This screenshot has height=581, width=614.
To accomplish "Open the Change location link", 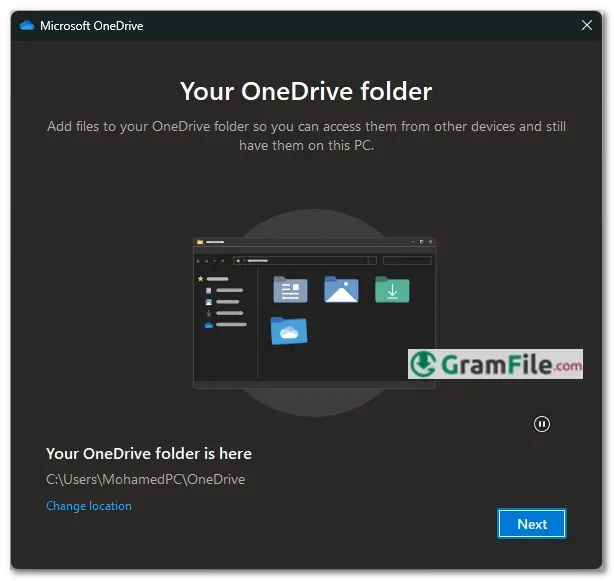I will [x=89, y=506].
